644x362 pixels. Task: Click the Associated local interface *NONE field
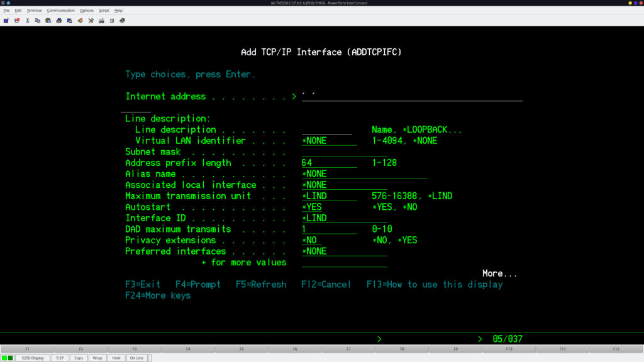pyautogui.click(x=345, y=185)
